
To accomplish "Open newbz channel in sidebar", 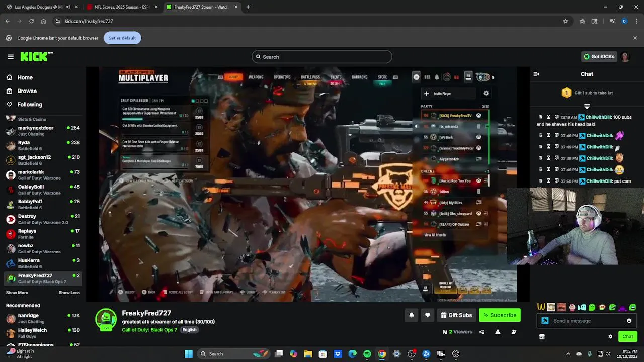I will click(x=43, y=248).
